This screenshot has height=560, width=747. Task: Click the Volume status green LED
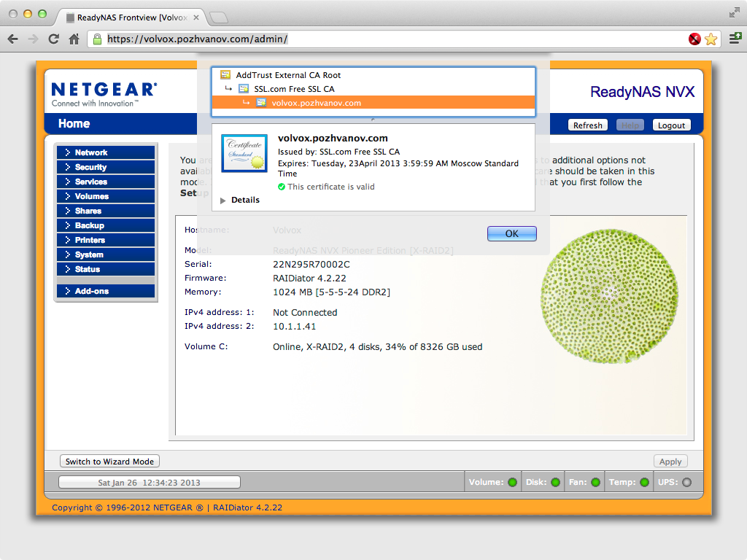[x=513, y=483]
